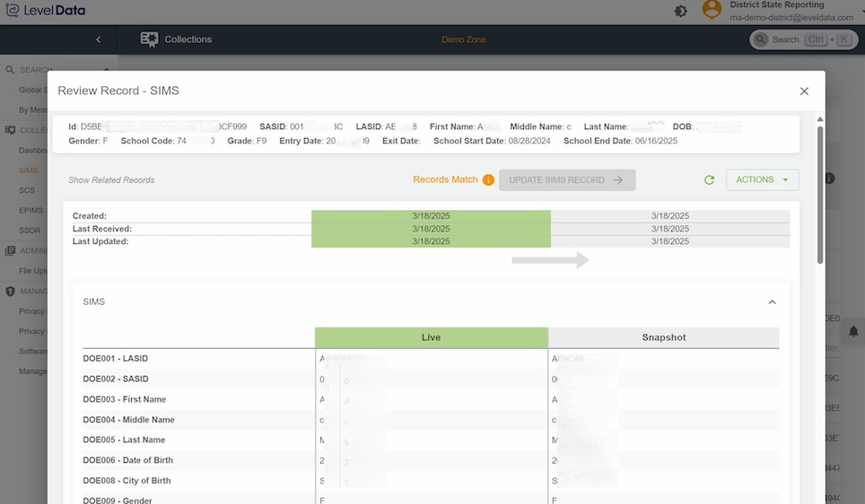The width and height of the screenshot is (865, 504).
Task: Click the LevelData logo
Action: pos(47,11)
